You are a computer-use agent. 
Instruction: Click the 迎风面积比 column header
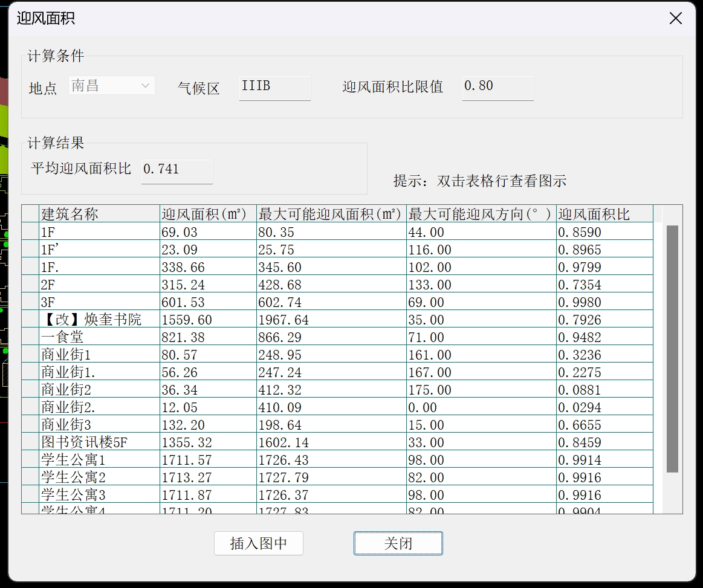tap(604, 214)
